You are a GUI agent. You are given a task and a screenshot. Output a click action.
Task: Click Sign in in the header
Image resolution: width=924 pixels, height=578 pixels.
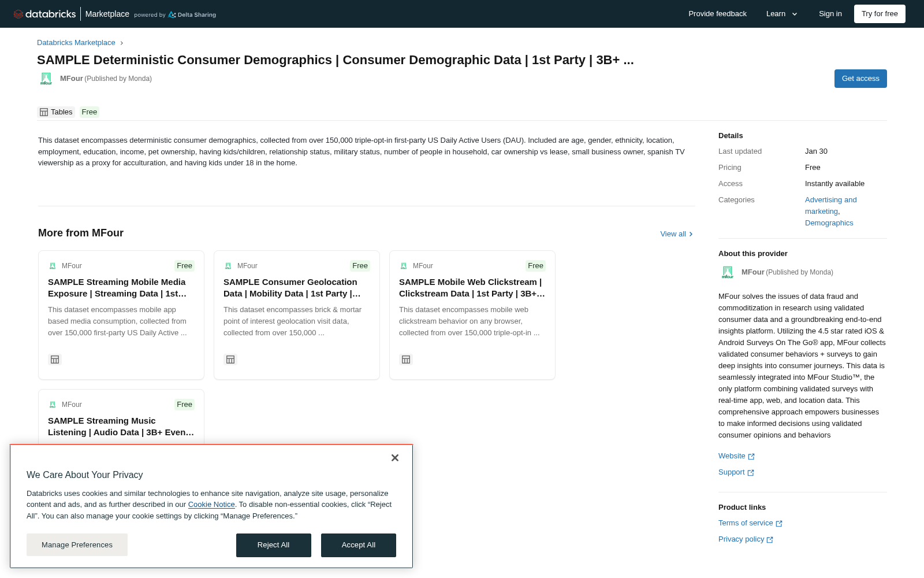[830, 14]
